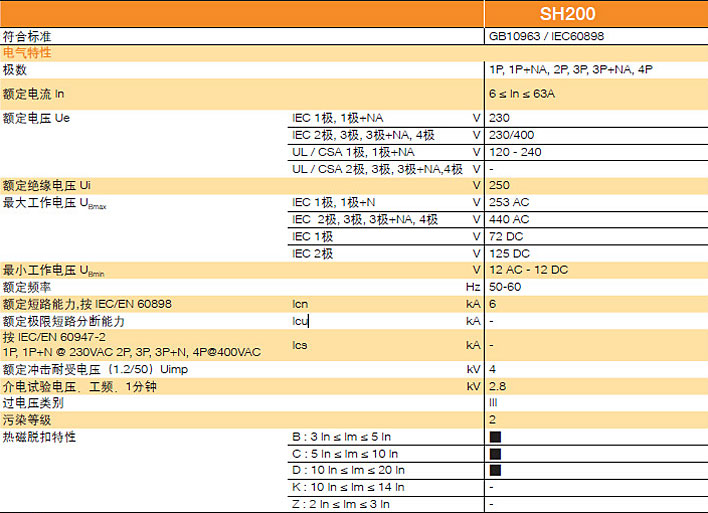Click the 72 DC value
This screenshot has height=513, width=708.
click(506, 237)
